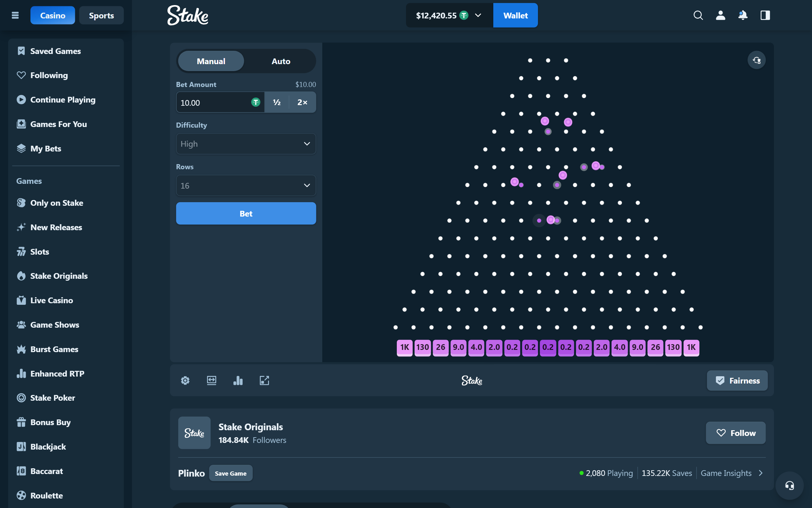Click the Continue Playing play icon
This screenshot has height=508, width=812.
[21, 100]
